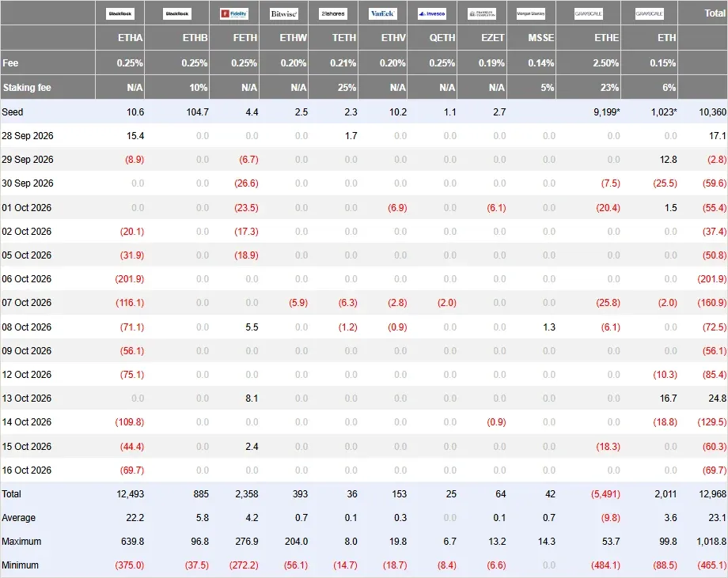
Task: Click the BlackRock logo above ETHB
Action: click(177, 13)
